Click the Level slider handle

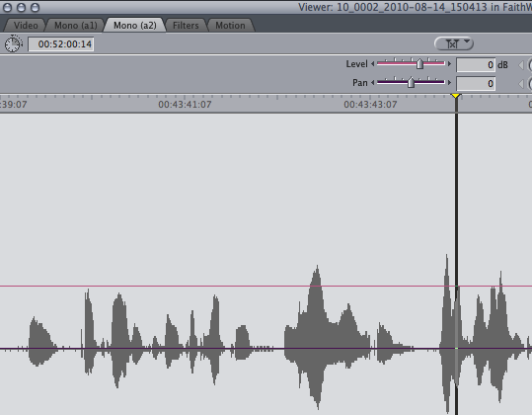(420, 63)
